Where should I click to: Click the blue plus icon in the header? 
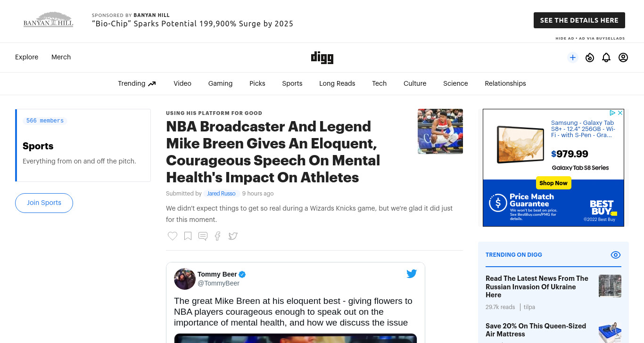573,57
